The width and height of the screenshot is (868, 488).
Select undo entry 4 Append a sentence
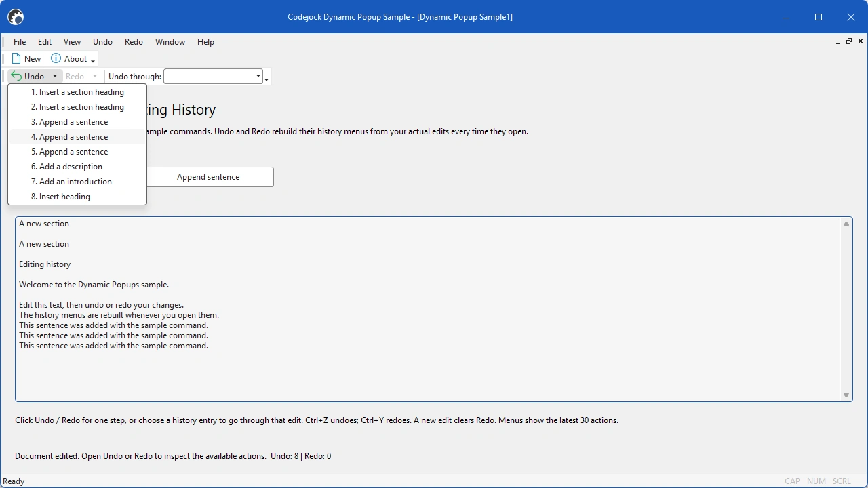77,137
